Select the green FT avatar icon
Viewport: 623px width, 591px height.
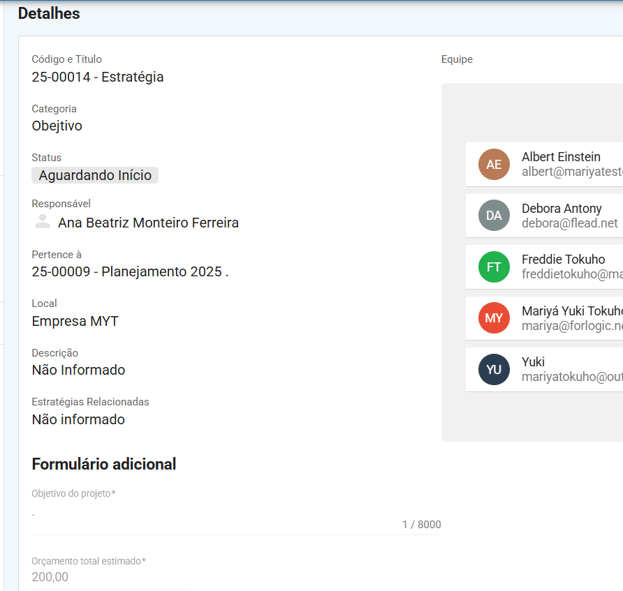click(493, 266)
